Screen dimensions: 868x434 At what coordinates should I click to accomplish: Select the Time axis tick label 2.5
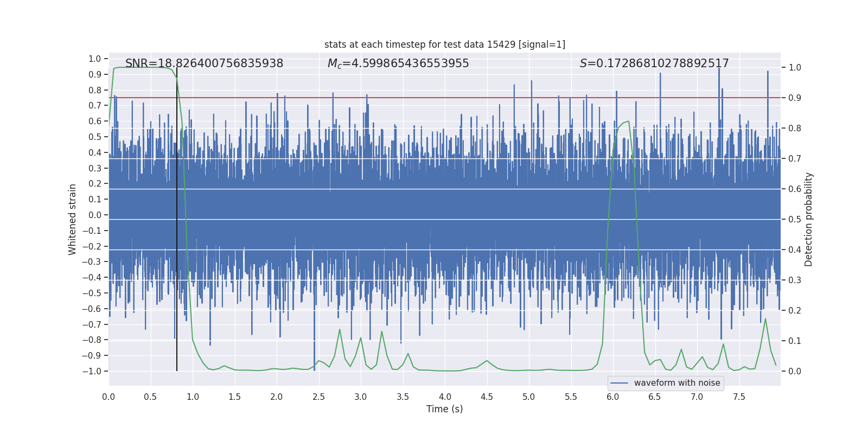point(318,397)
